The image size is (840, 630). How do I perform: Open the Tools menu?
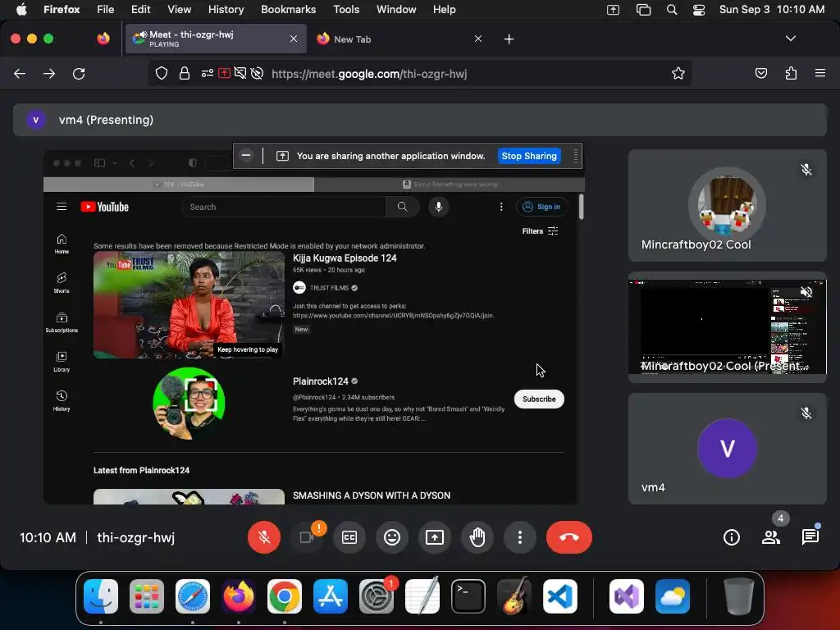click(x=346, y=9)
